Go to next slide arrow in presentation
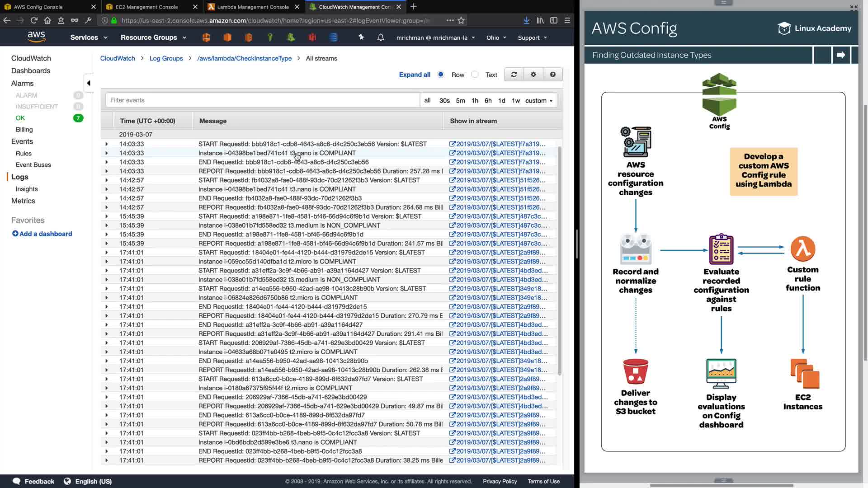 [x=841, y=55]
